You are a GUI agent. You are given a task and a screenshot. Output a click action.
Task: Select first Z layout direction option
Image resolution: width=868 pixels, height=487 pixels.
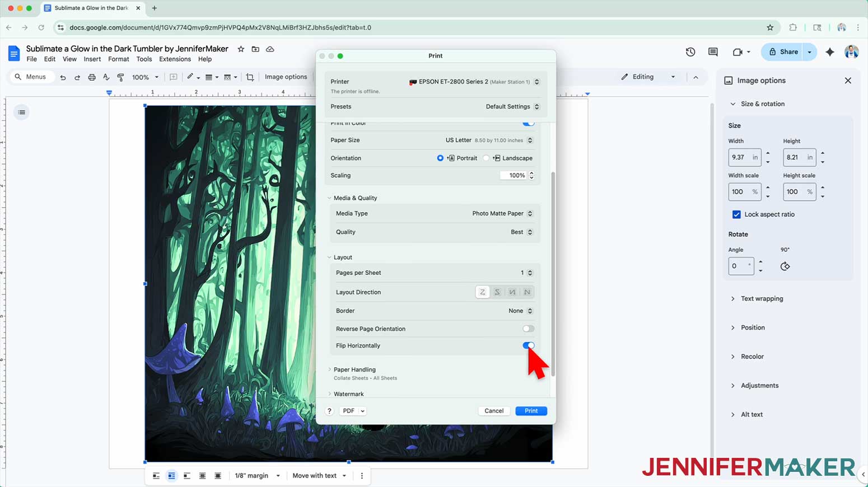point(482,292)
